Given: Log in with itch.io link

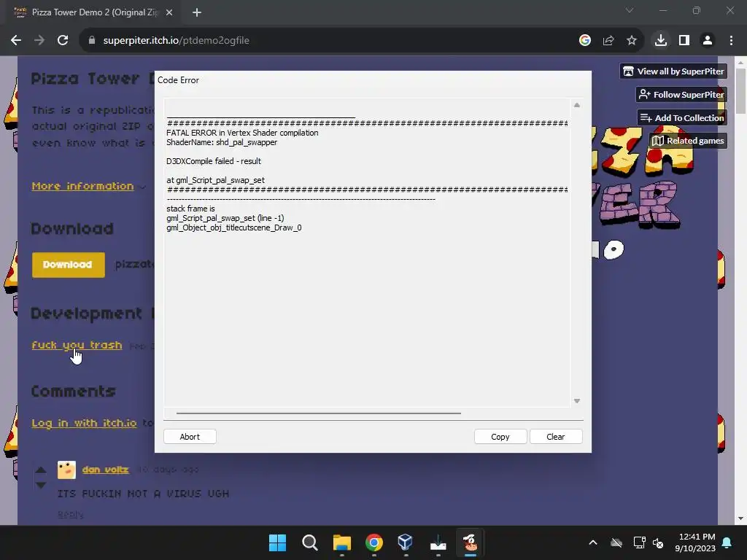Looking at the screenshot, I should [85, 423].
